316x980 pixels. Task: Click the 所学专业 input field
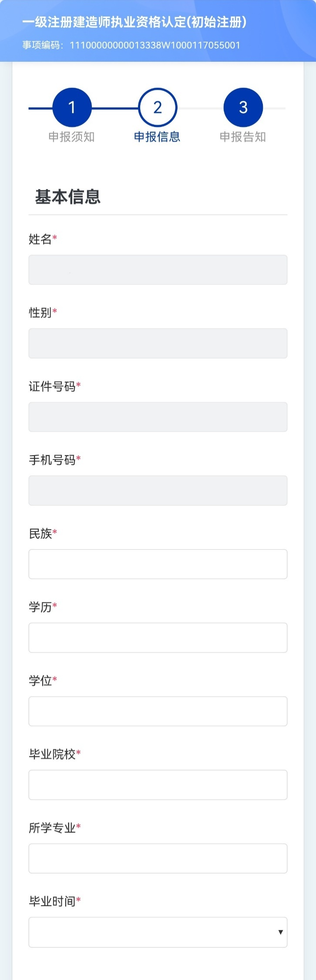tap(158, 858)
